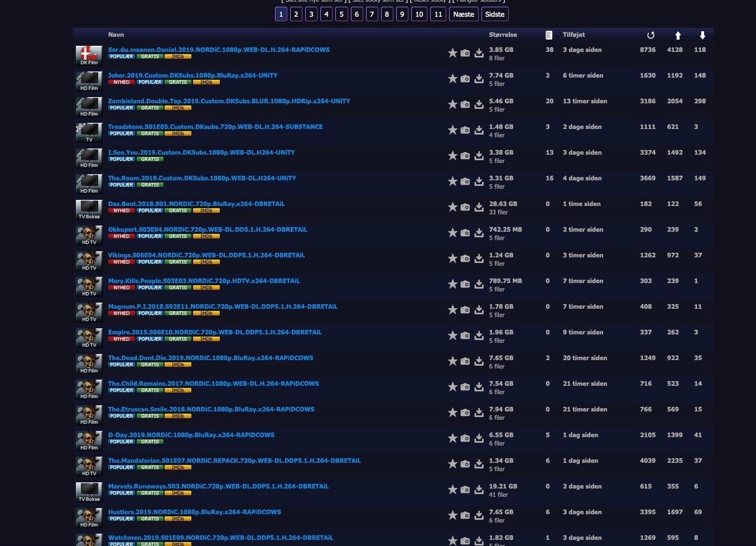Click POPULÆR tag under The.Room.2019
This screenshot has height=546, width=756.
(122, 185)
